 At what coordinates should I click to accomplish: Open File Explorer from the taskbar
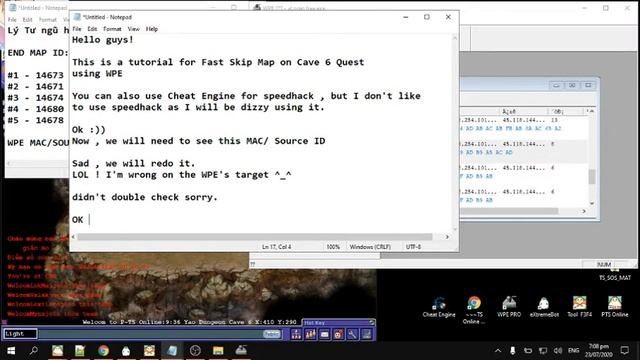(218, 351)
